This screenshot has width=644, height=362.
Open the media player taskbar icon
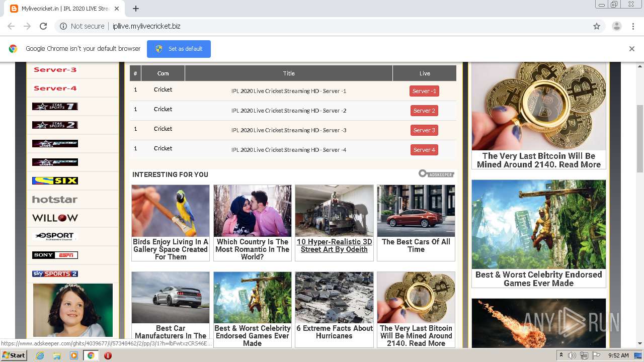[74, 355]
